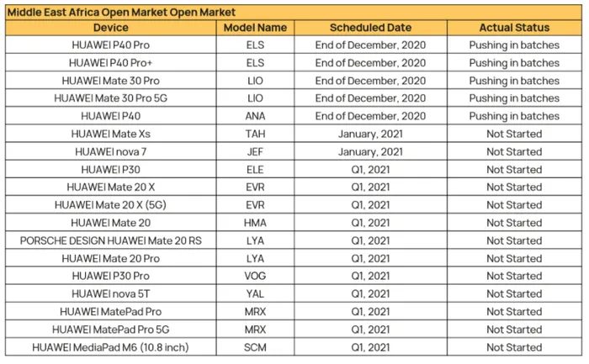Screen dimensions: 589x364
Task: Click the Middle East Africa Open Market title
Action: tap(121, 13)
